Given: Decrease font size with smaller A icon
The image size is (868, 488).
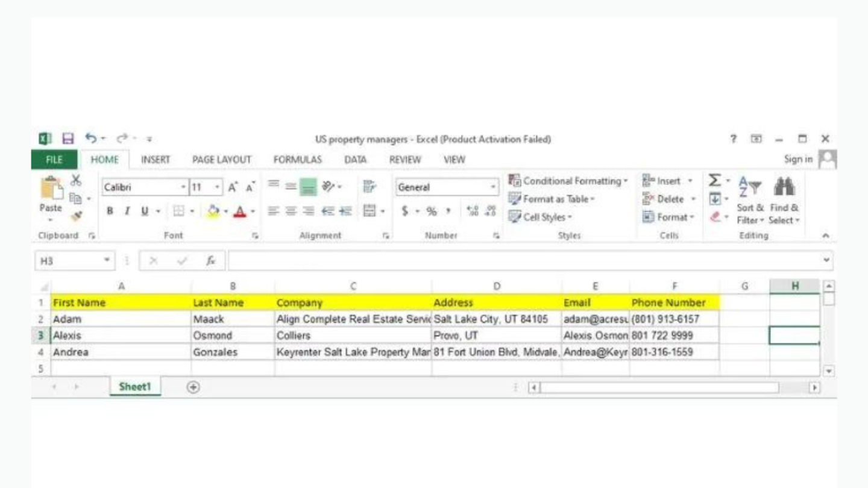Looking at the screenshot, I should (x=250, y=187).
